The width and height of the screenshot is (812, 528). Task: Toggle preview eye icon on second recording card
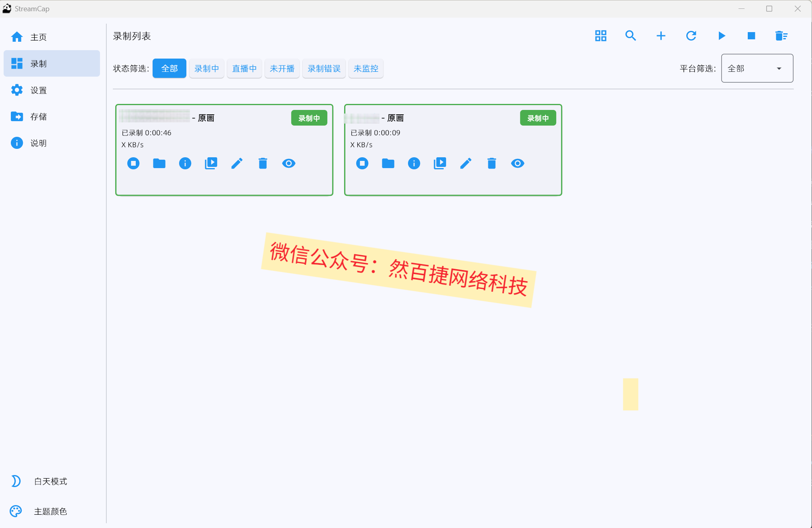(517, 163)
